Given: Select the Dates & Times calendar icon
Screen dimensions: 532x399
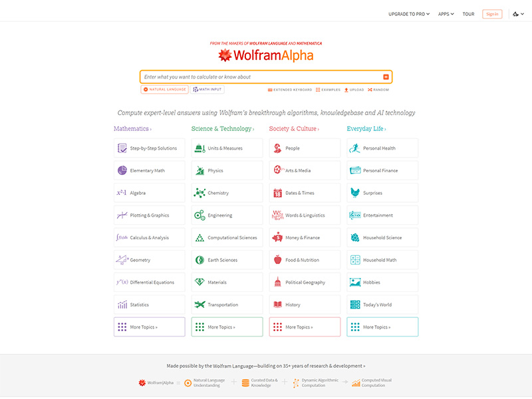Looking at the screenshot, I should point(278,192).
